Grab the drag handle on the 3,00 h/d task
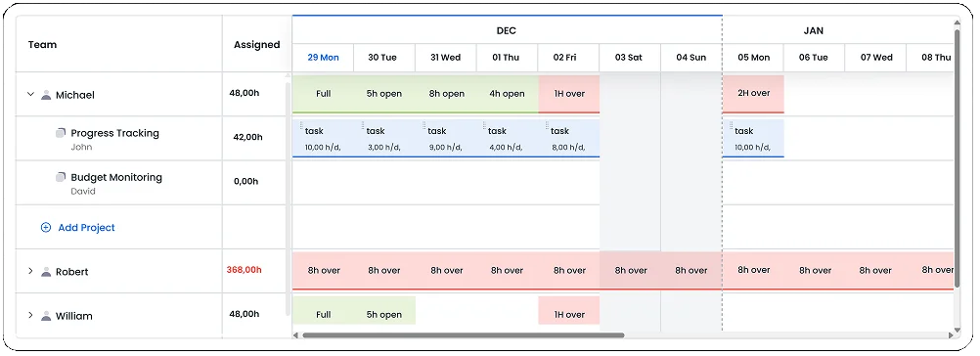This screenshot has height=356, width=980. pyautogui.click(x=363, y=125)
